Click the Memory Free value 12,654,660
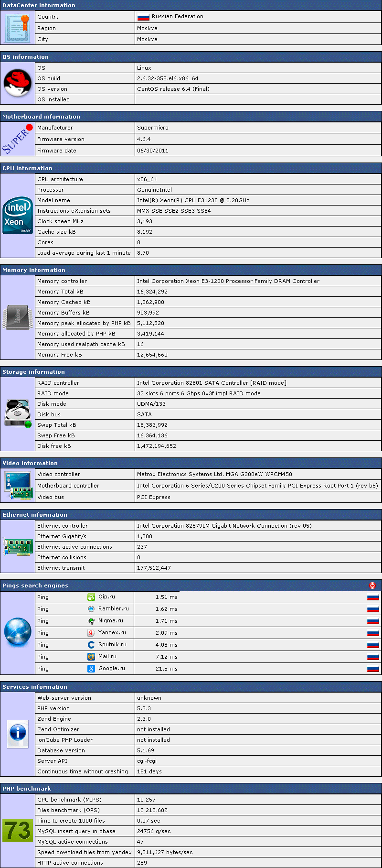The image size is (382, 868). (152, 355)
